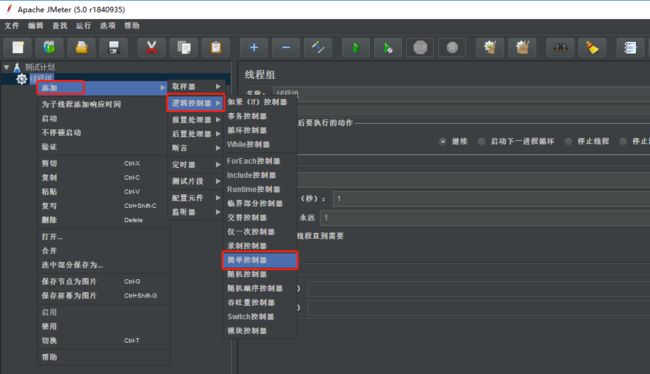
Task: Expand the 前置处理器 submenu
Action: pyautogui.click(x=196, y=120)
